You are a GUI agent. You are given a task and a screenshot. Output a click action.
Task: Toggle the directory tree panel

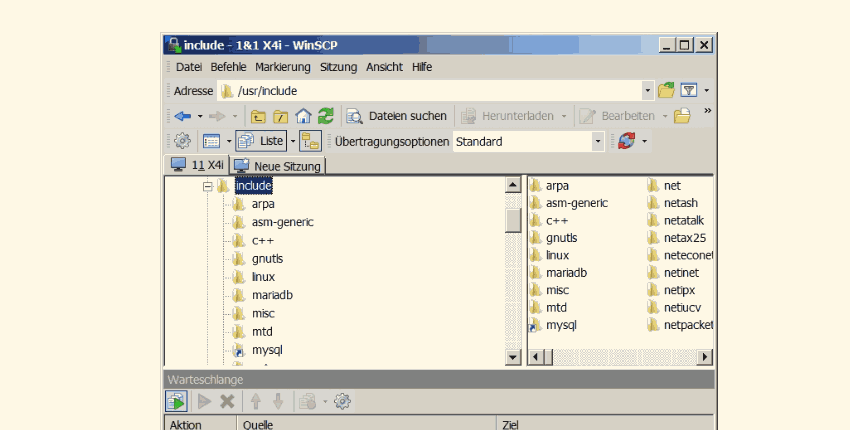(x=310, y=141)
